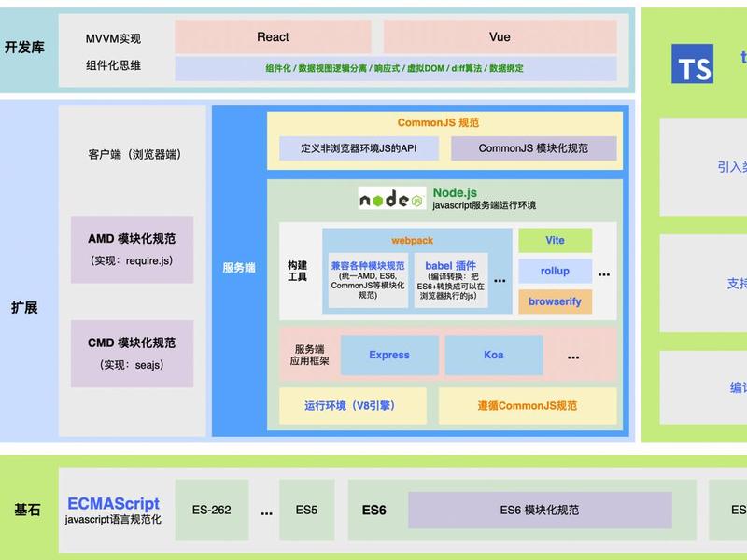The height and width of the screenshot is (560, 747).
Task: Select the rollup box
Action: 555,271
